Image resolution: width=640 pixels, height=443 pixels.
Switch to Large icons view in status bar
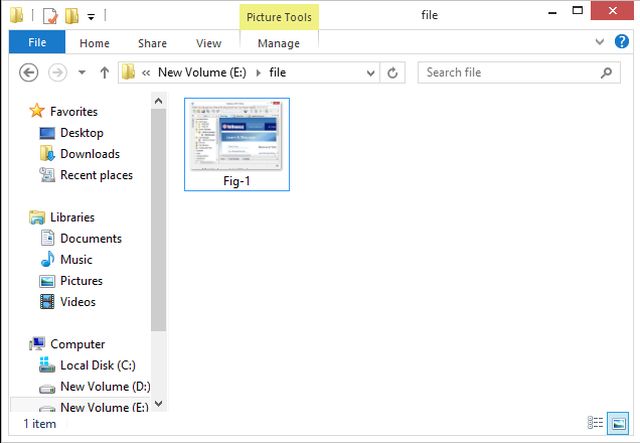click(618, 423)
